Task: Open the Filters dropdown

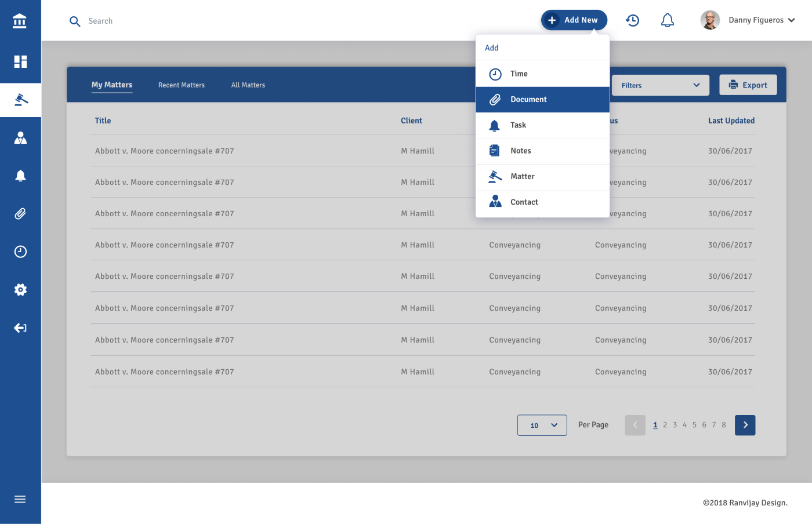Action: pyautogui.click(x=660, y=85)
